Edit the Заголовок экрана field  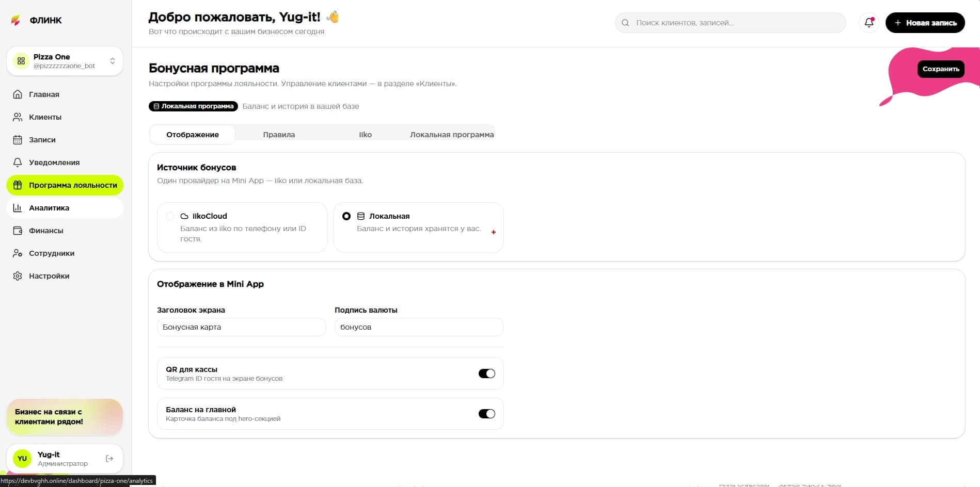(241, 327)
